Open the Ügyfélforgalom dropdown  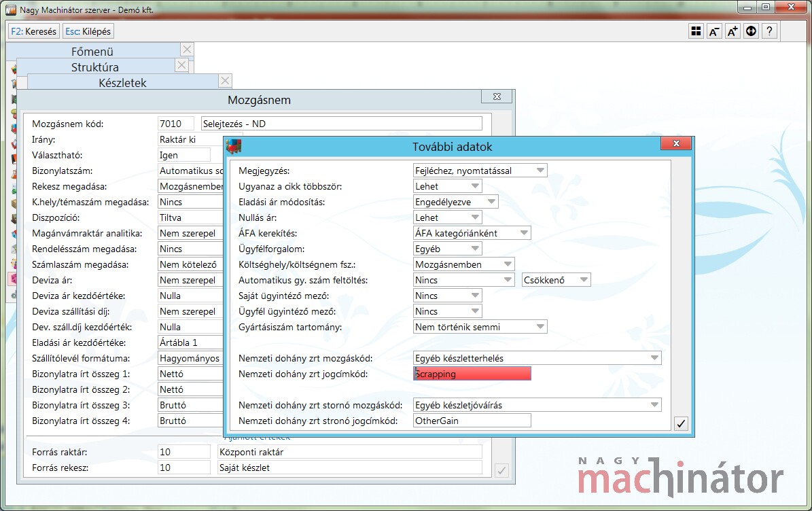click(x=447, y=249)
